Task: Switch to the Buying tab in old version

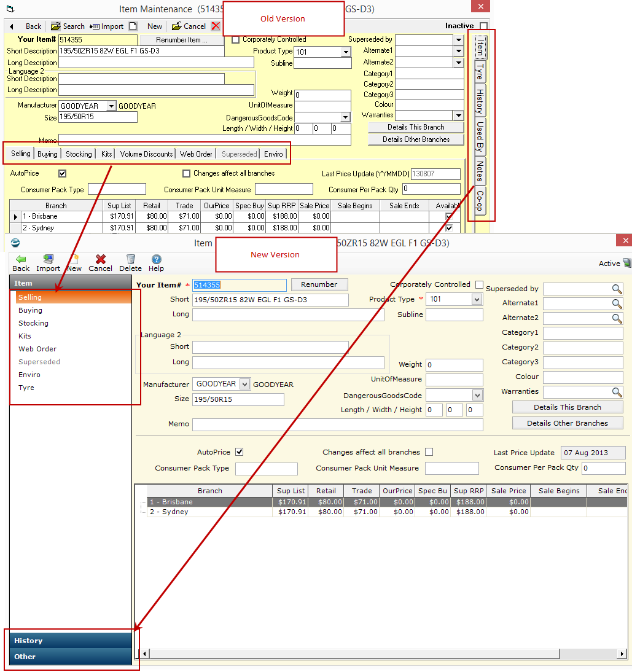Action: click(47, 154)
